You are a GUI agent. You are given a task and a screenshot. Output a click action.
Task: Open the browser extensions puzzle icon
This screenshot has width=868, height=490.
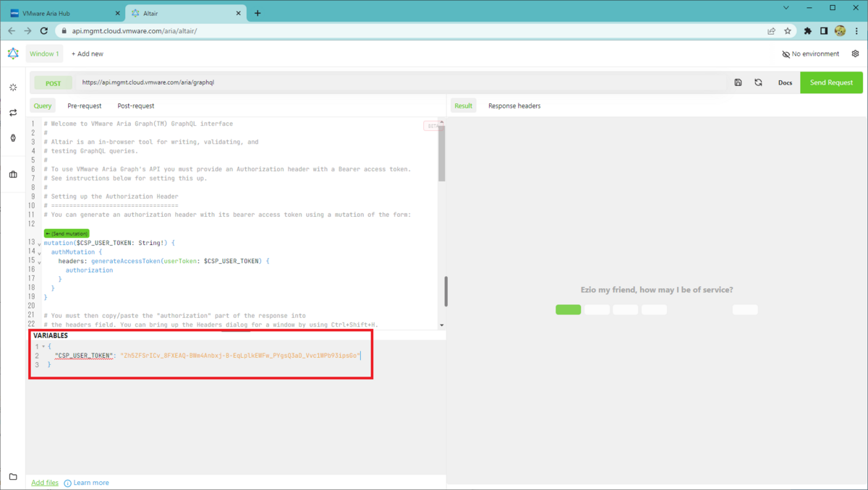point(808,31)
